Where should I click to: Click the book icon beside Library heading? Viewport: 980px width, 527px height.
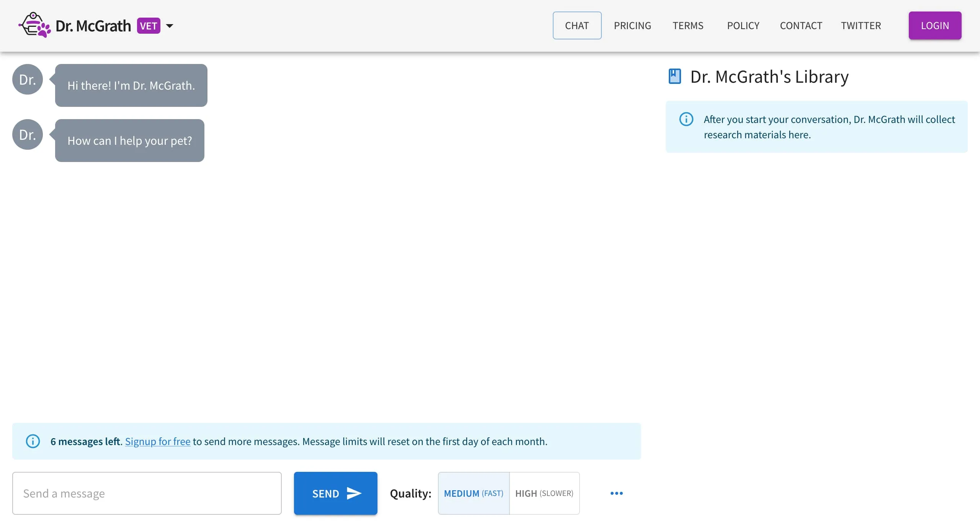pyautogui.click(x=675, y=77)
